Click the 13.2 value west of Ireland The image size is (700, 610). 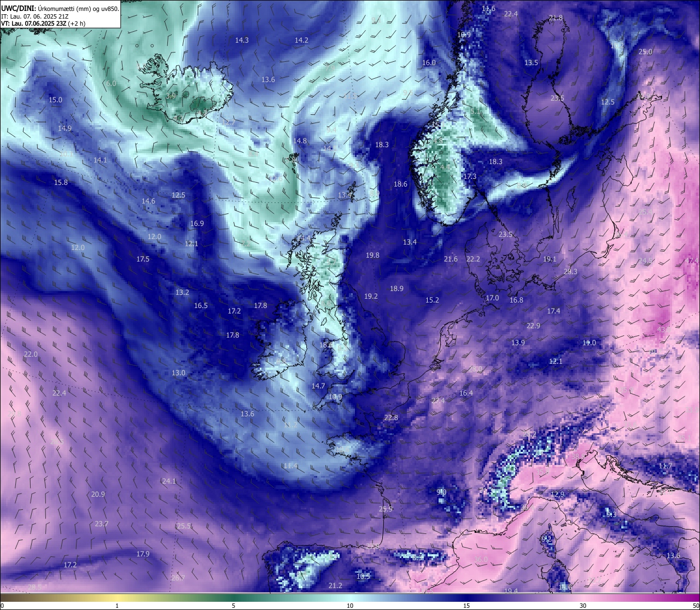pos(182,292)
